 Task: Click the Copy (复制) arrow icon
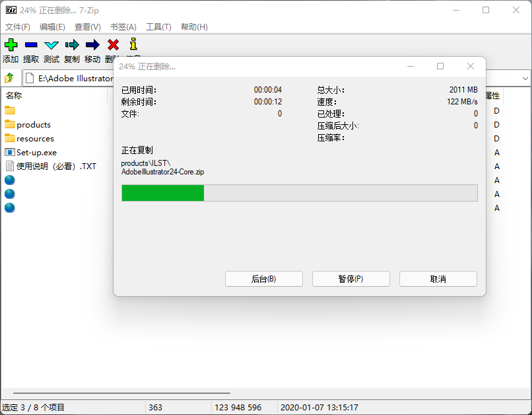coord(72,45)
